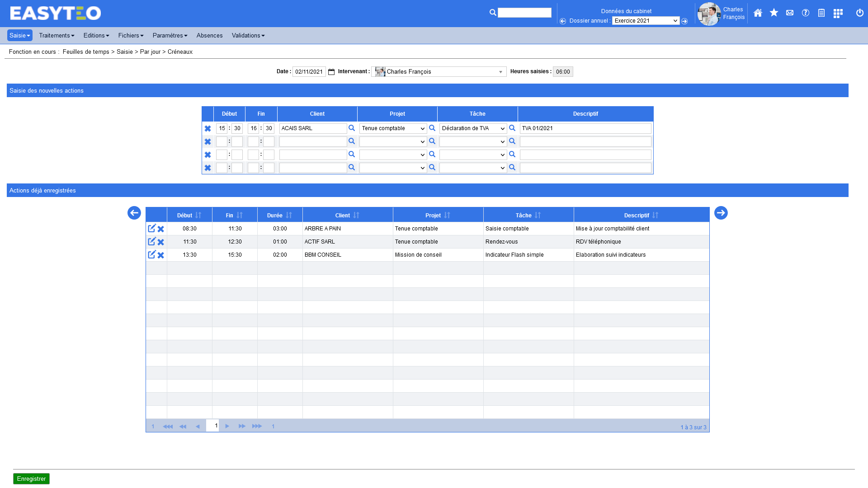This screenshot has height=488, width=868.
Task: Search client for ACAIS SARL row
Action: [x=352, y=128]
